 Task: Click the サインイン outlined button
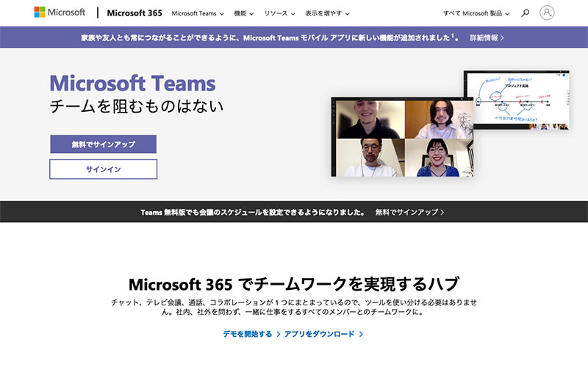point(103,169)
